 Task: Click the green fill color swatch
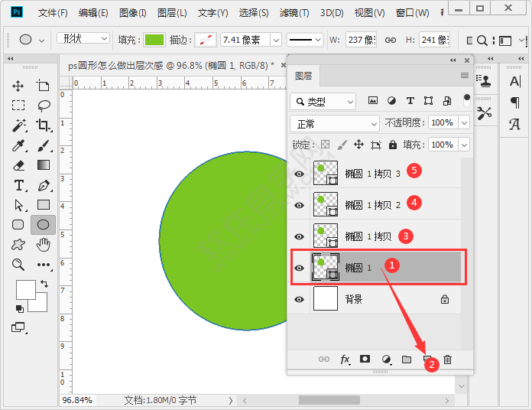tap(154, 40)
